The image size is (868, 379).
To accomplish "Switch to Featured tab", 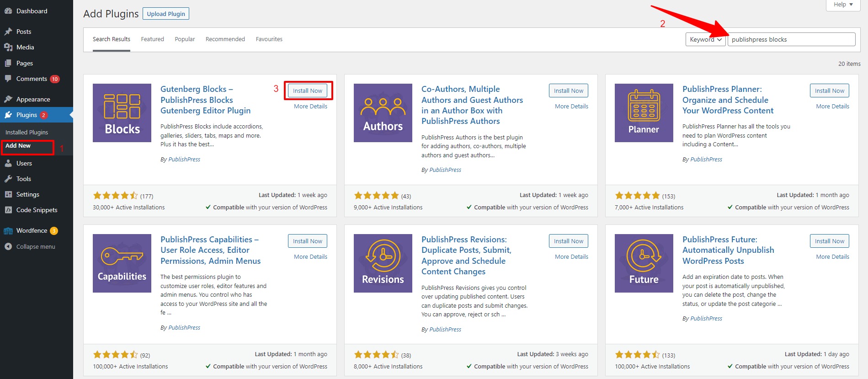I will tap(153, 39).
